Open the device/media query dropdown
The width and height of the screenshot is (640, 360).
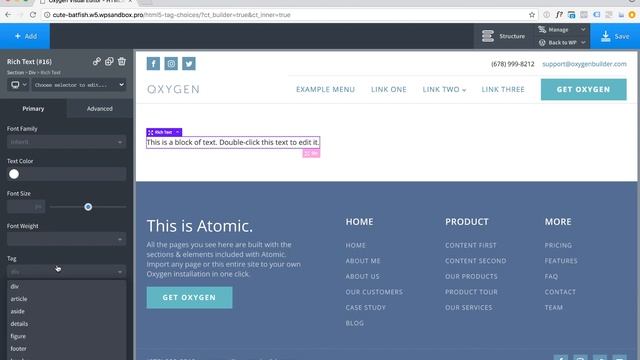pyautogui.click(x=18, y=85)
